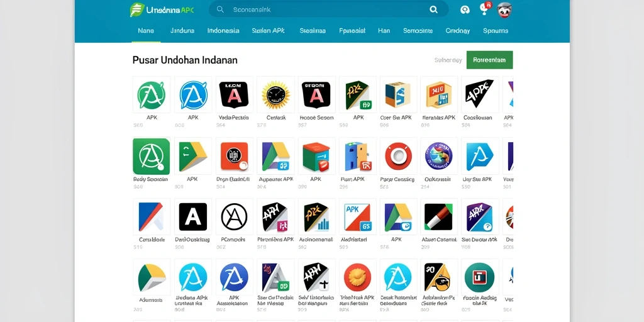
Task: Open black APK icon with pink badge
Action: click(x=275, y=217)
